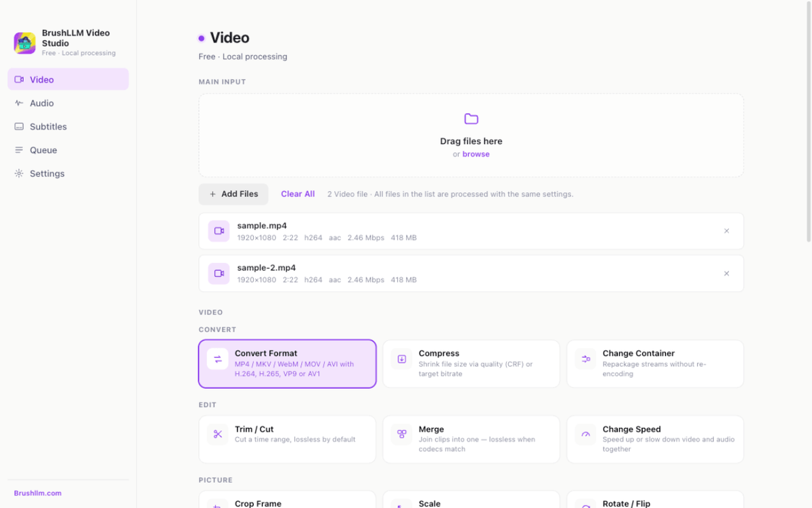Click the Audio waveform icon
This screenshot has width=812, height=508.
19,103
